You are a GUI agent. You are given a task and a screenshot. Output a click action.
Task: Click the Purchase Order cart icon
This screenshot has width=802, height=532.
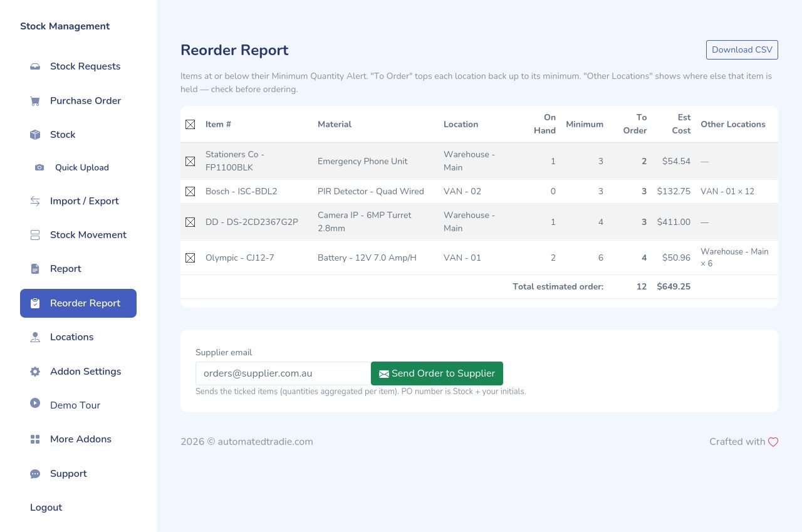35,101
